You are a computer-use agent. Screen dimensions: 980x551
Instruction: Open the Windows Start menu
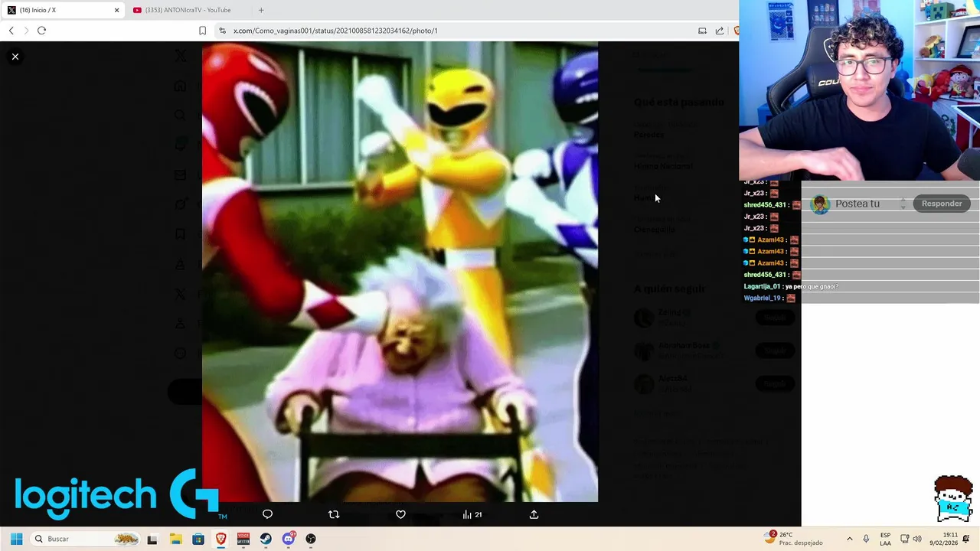(16, 539)
